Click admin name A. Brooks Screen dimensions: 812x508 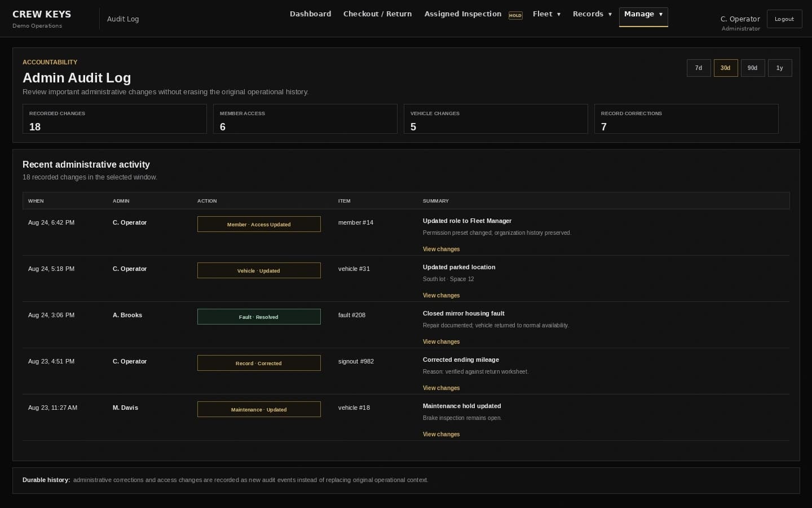pos(127,315)
